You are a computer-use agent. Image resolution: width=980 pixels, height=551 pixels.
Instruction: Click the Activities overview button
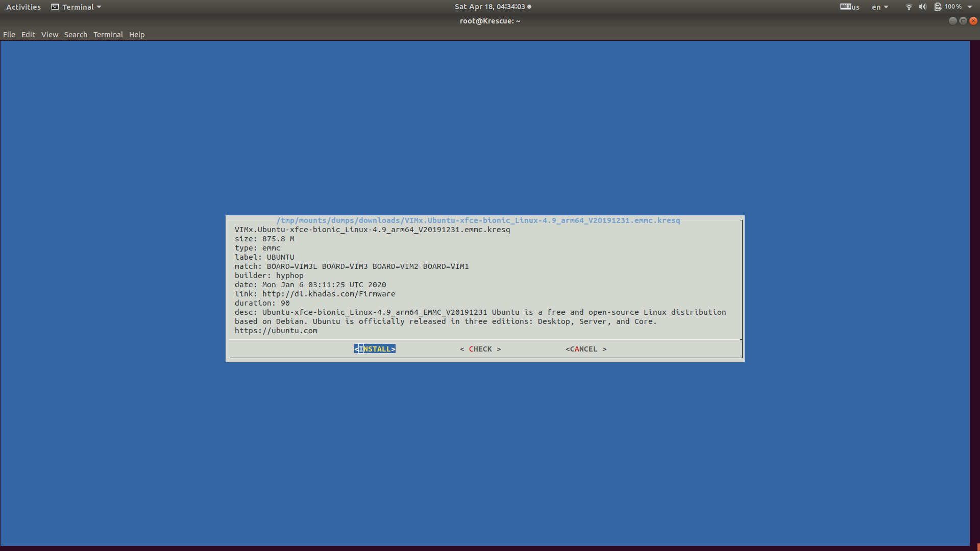pos(23,7)
